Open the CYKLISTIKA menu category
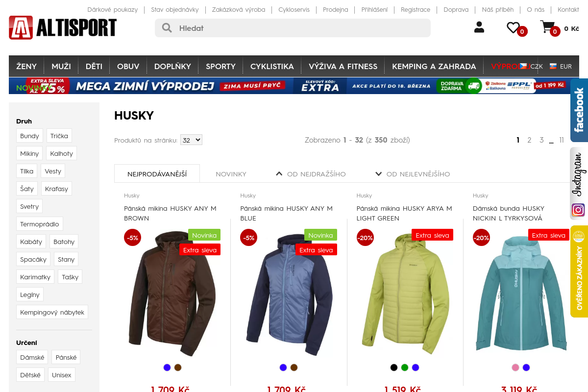This screenshot has height=392, width=588. [x=272, y=66]
